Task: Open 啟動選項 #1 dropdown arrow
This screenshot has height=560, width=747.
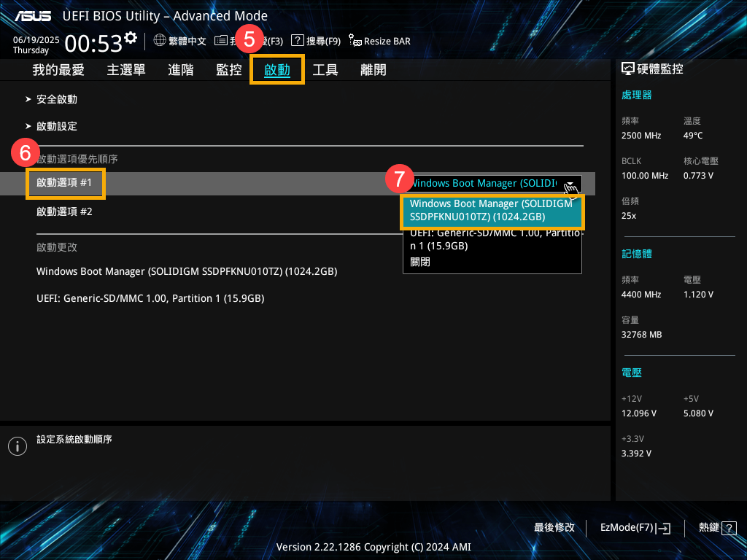Action: point(570,184)
